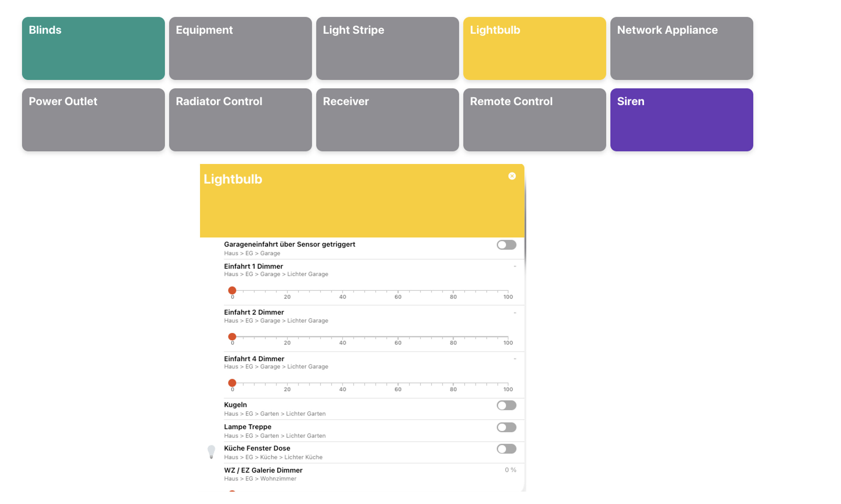Open the Remote Control tile
The height and width of the screenshot is (504, 841).
point(534,120)
